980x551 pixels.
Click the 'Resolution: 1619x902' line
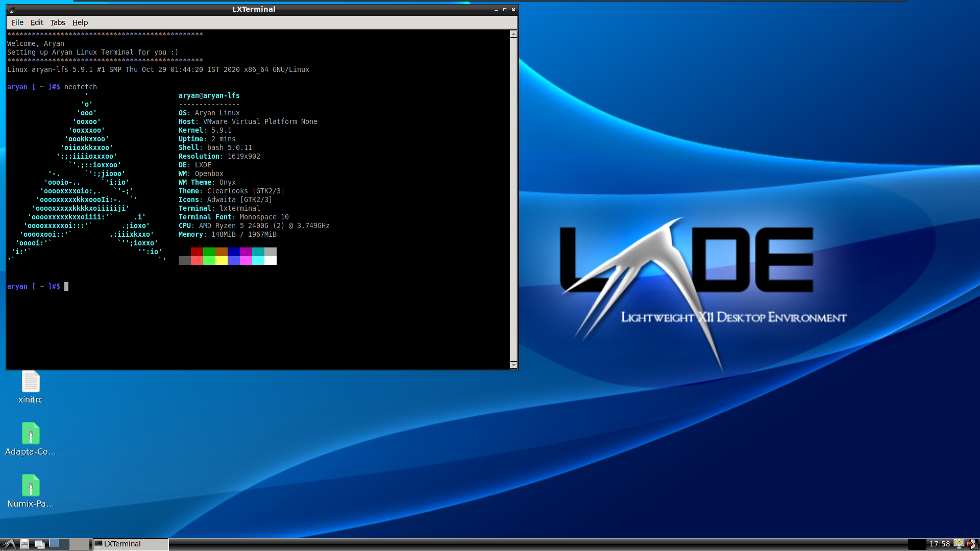pyautogui.click(x=219, y=156)
